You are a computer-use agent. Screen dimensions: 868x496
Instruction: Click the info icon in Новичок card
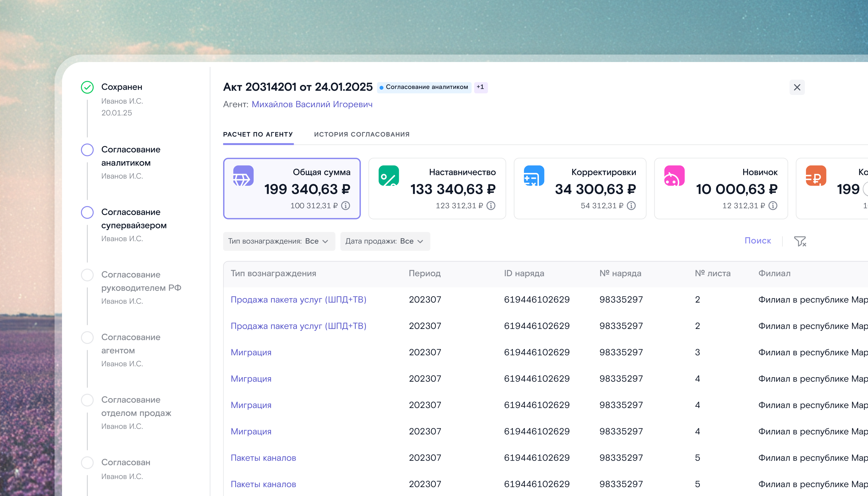773,206
